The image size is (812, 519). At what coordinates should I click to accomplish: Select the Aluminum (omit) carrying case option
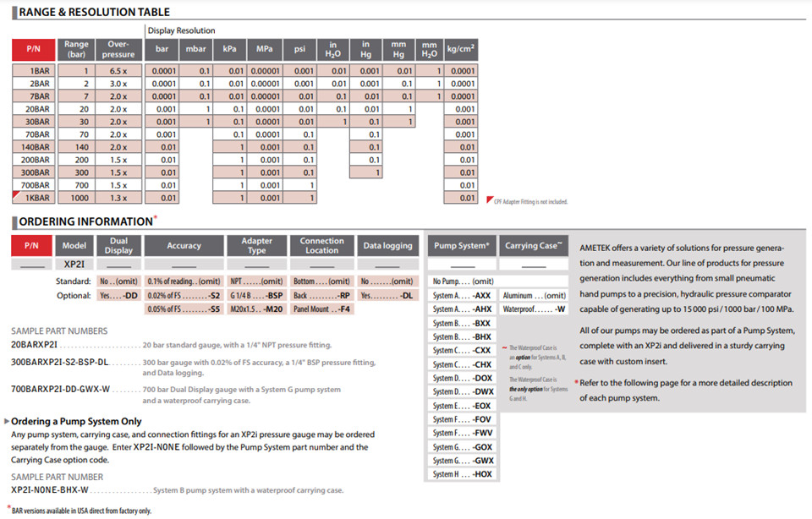534,296
